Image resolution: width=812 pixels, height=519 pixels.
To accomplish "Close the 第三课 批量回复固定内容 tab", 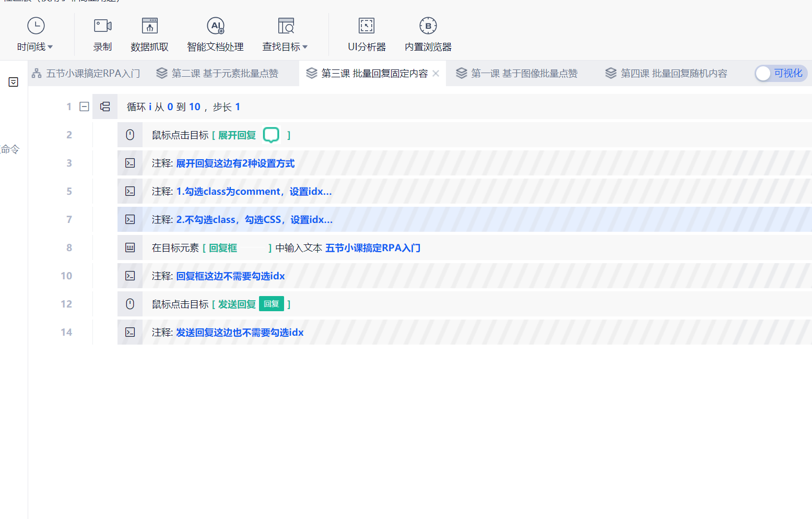I will tap(436, 74).
